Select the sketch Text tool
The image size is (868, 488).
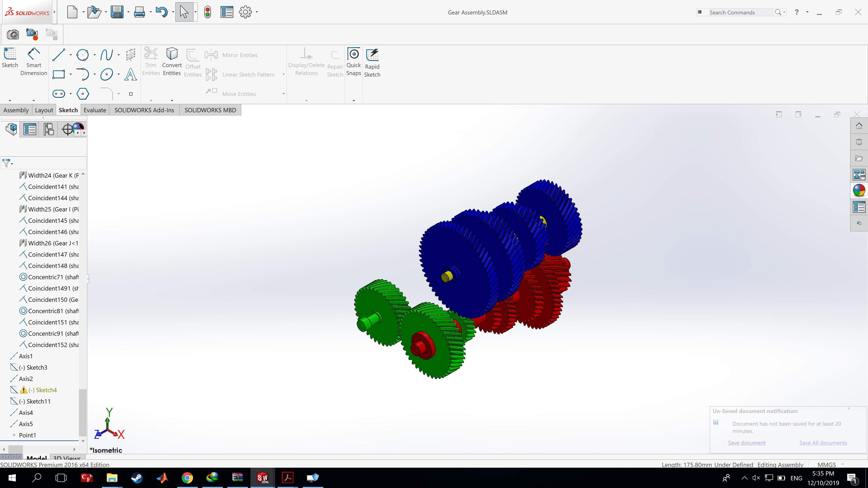coord(131,74)
